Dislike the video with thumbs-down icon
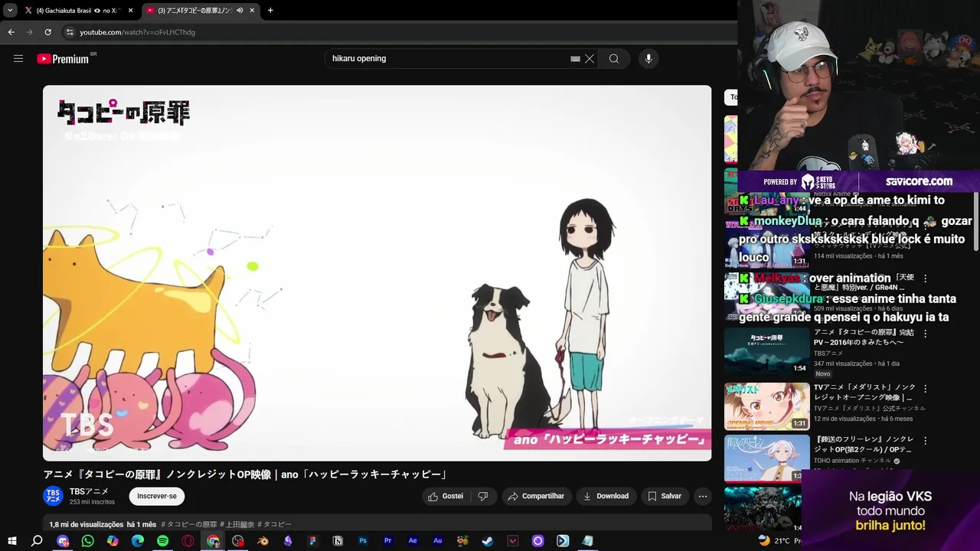Viewport: 980px width, 551px height. pos(483,496)
